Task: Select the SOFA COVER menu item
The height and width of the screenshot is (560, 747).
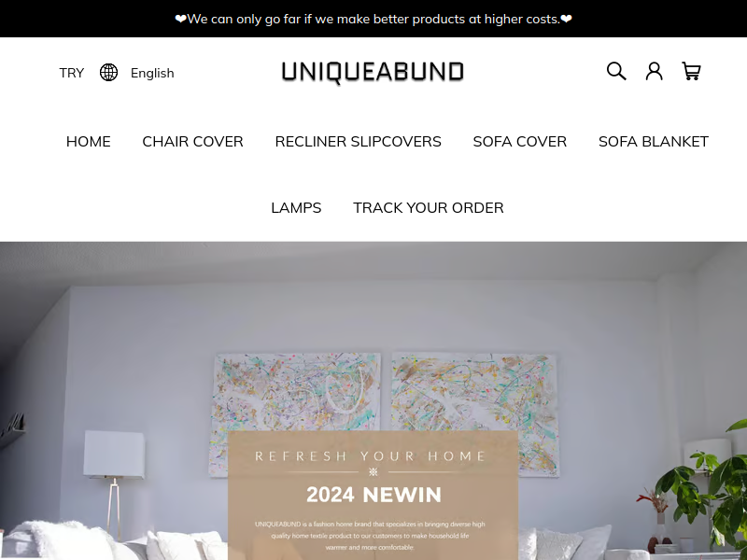Action: [x=520, y=142]
